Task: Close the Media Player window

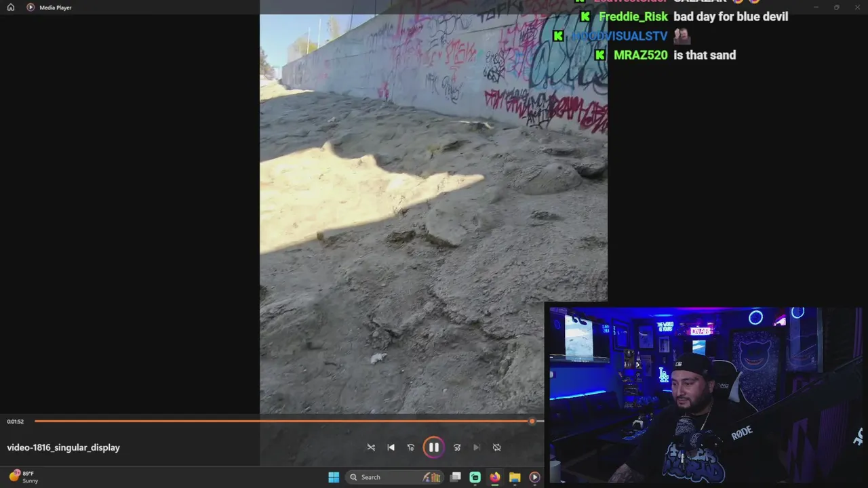Action: tap(856, 7)
